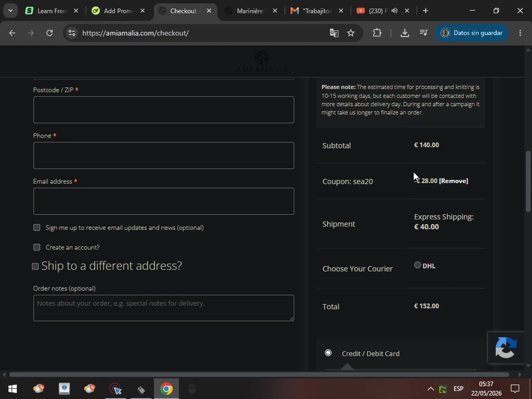Open the tab search dropdown arrow

point(10,11)
